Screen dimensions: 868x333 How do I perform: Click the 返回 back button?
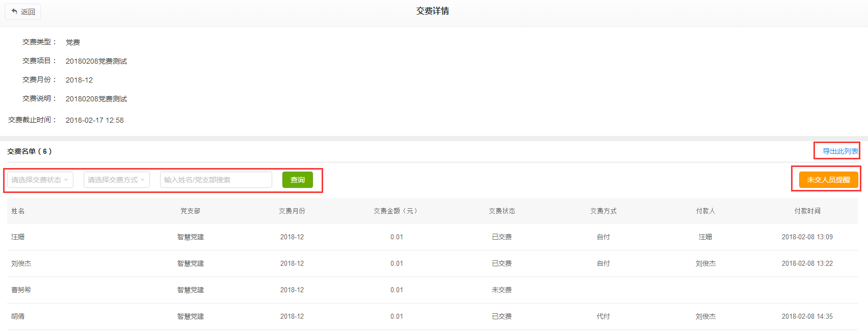click(x=23, y=12)
